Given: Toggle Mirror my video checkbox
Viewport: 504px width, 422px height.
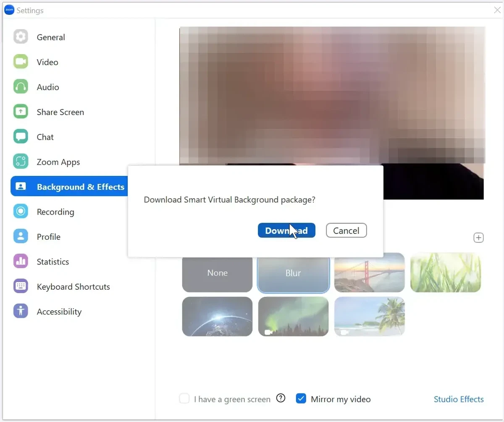Looking at the screenshot, I should point(301,398).
